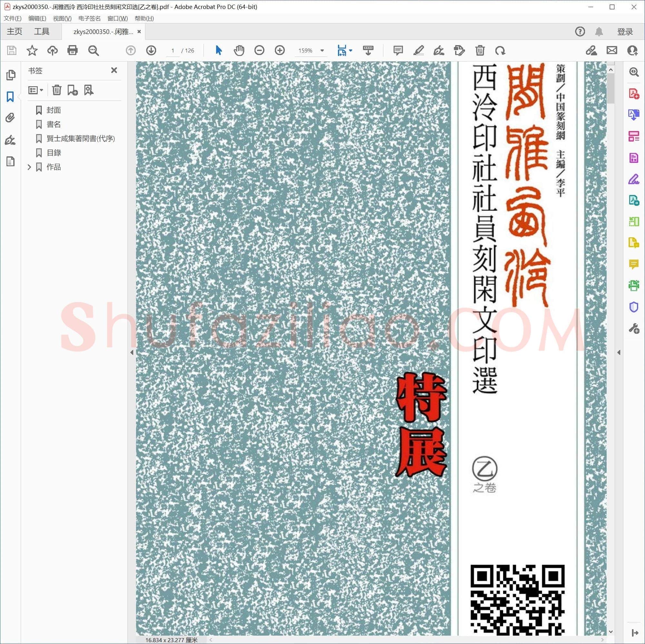Open bookmark options dropdown menu

click(36, 90)
